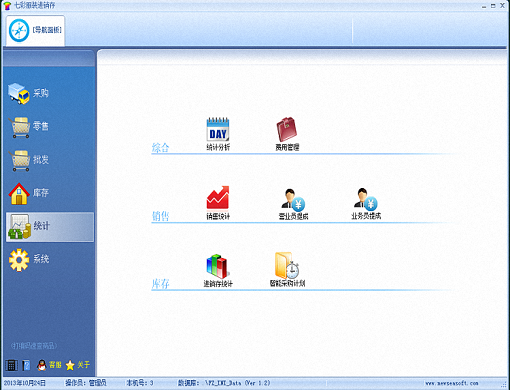
Task: Switch to the 导航面板 tab
Action: (x=35, y=30)
